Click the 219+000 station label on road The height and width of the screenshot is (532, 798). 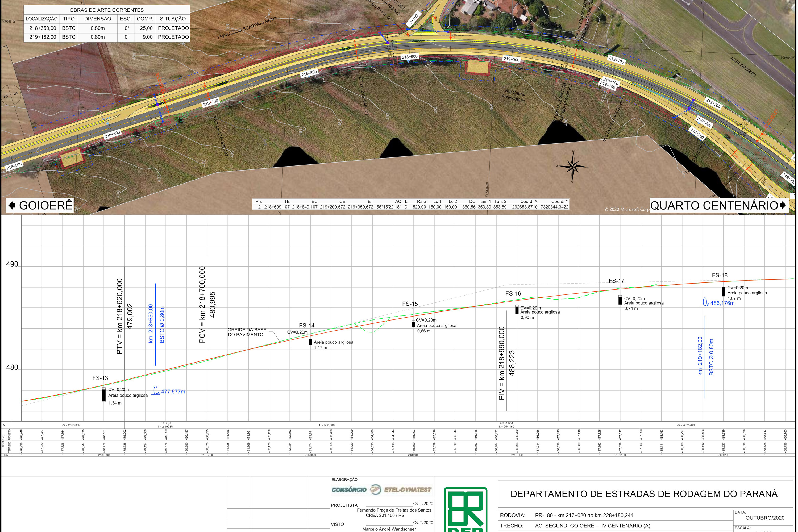click(x=511, y=59)
